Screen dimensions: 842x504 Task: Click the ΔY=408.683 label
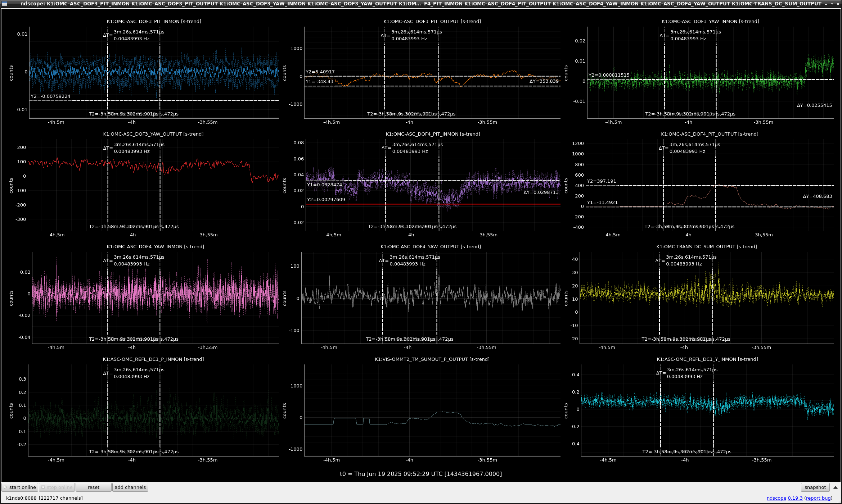pyautogui.click(x=817, y=196)
